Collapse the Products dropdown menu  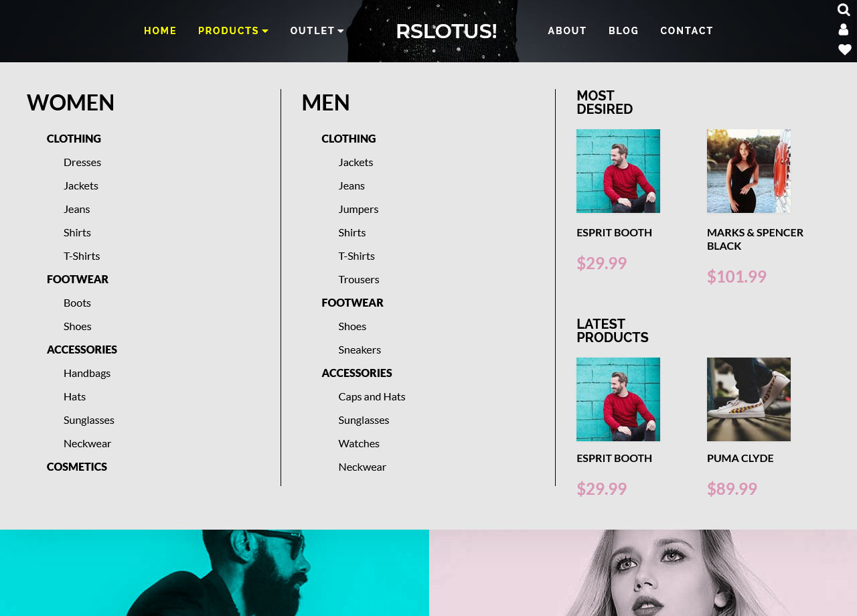233,31
